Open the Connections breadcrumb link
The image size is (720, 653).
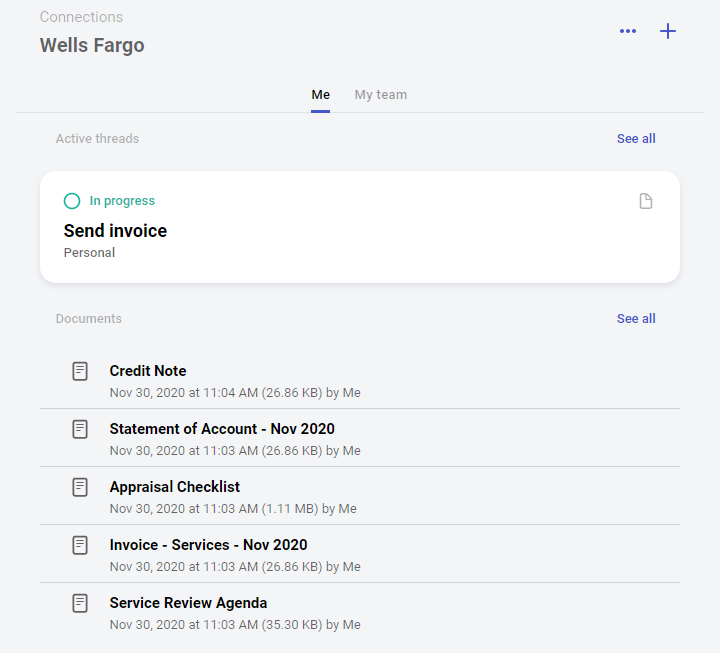81,17
